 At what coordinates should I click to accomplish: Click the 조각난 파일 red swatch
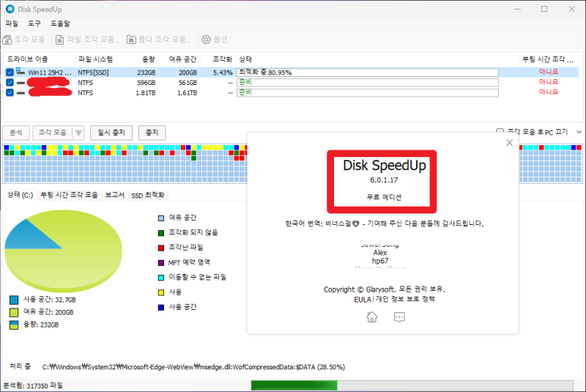click(161, 248)
